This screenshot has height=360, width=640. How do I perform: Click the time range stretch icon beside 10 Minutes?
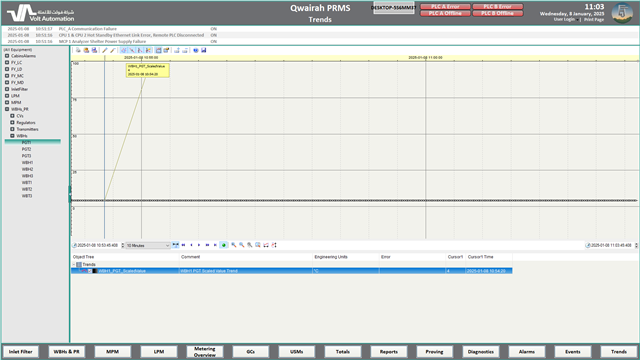[x=175, y=245]
